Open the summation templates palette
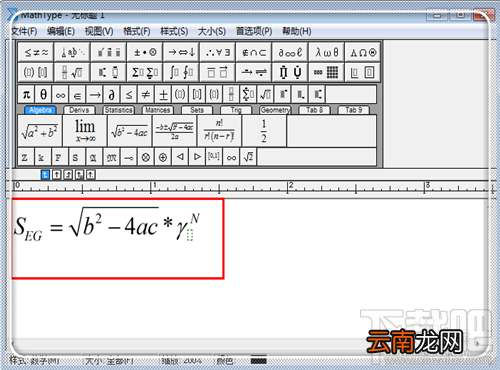The width and height of the screenshot is (500, 370). click(145, 72)
